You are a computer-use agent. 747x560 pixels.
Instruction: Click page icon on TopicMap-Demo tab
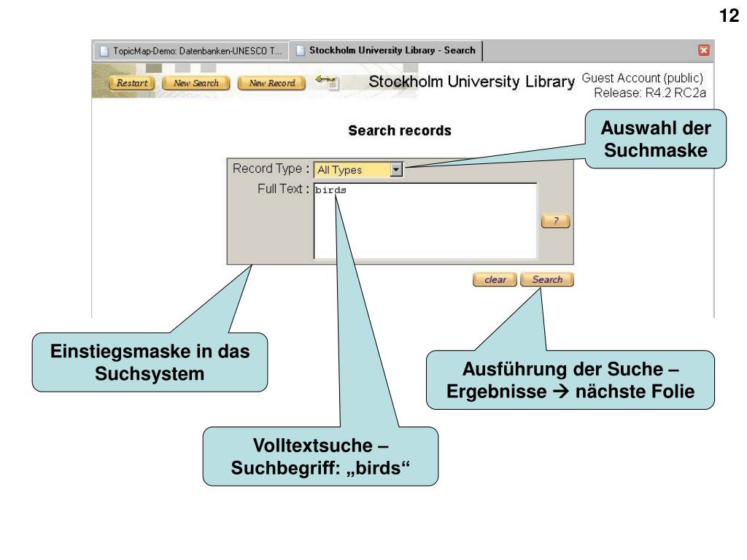pos(104,51)
